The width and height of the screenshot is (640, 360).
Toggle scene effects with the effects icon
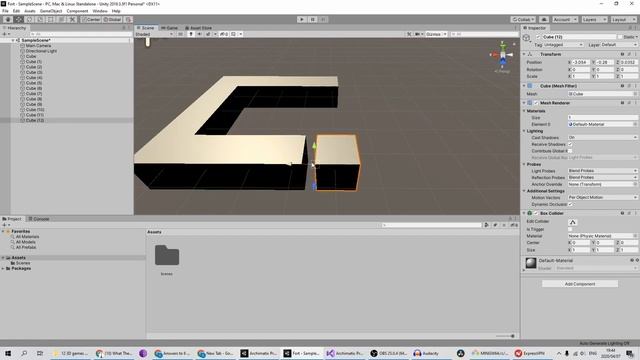click(208, 34)
